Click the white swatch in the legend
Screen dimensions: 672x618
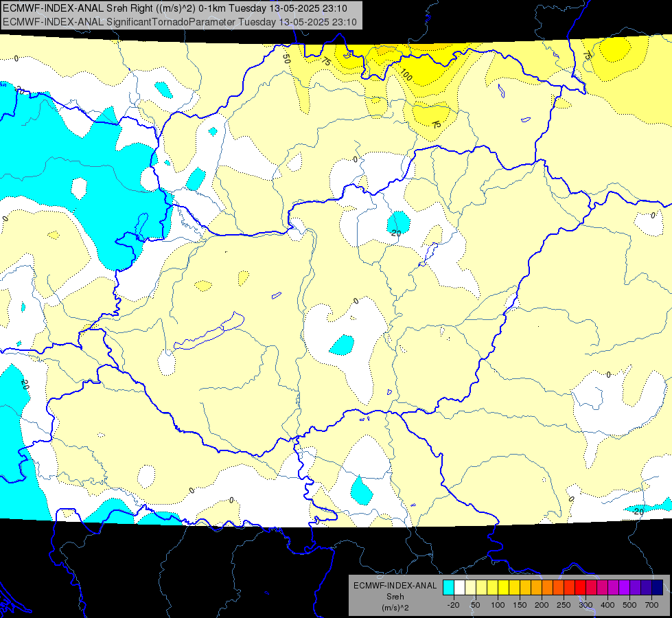[x=459, y=588]
